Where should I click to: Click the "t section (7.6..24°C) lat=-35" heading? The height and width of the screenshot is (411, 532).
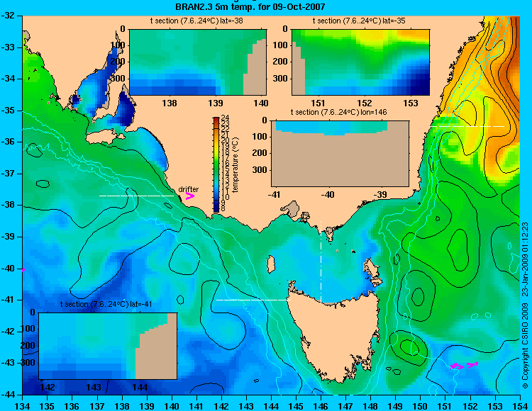(x=359, y=21)
